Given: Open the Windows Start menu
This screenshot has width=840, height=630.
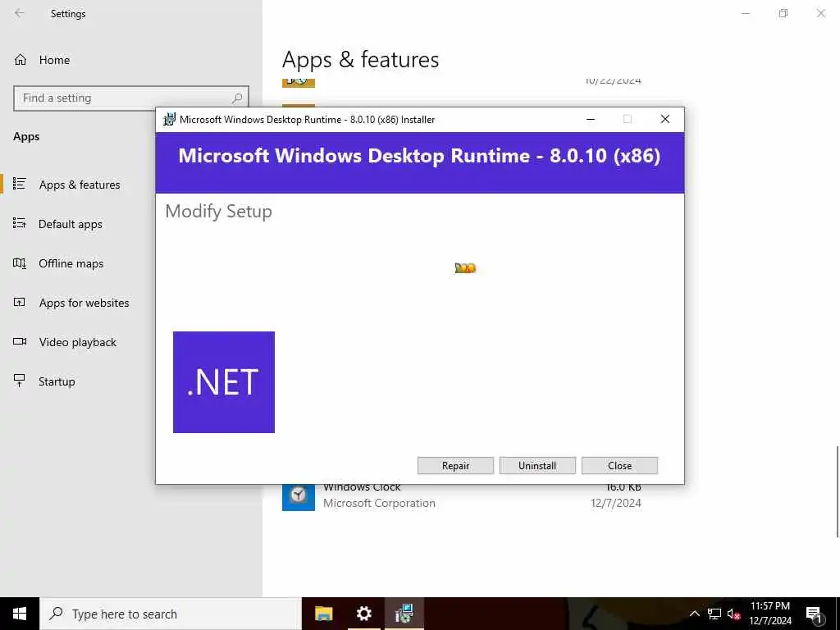Looking at the screenshot, I should 20,614.
